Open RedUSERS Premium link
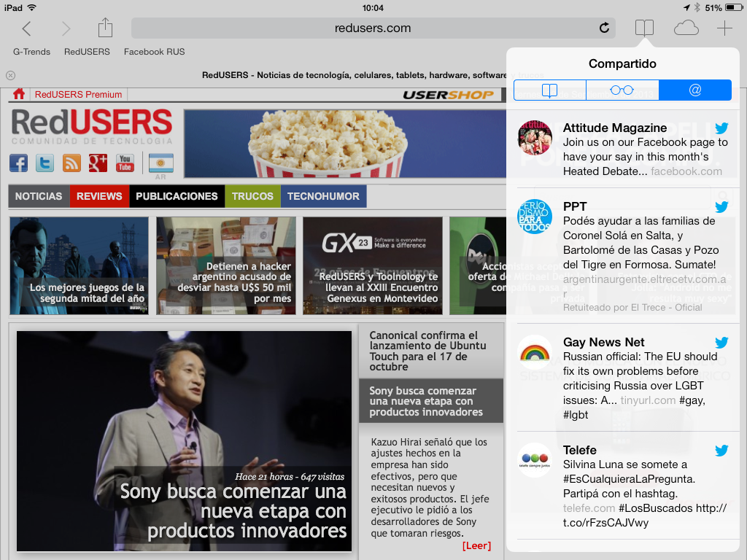Image resolution: width=747 pixels, height=560 pixels. click(78, 94)
